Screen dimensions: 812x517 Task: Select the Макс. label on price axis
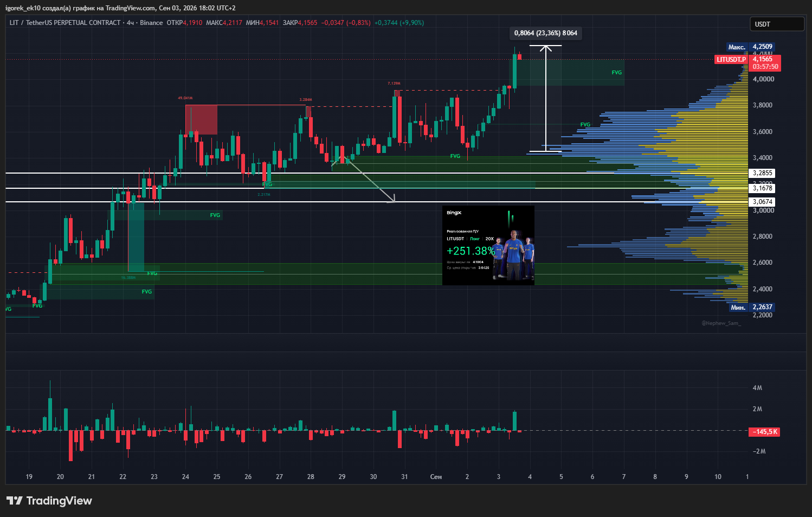[x=737, y=47]
